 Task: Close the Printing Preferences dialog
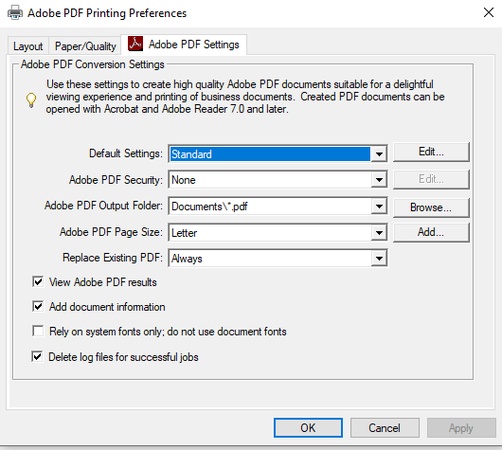pos(488,13)
